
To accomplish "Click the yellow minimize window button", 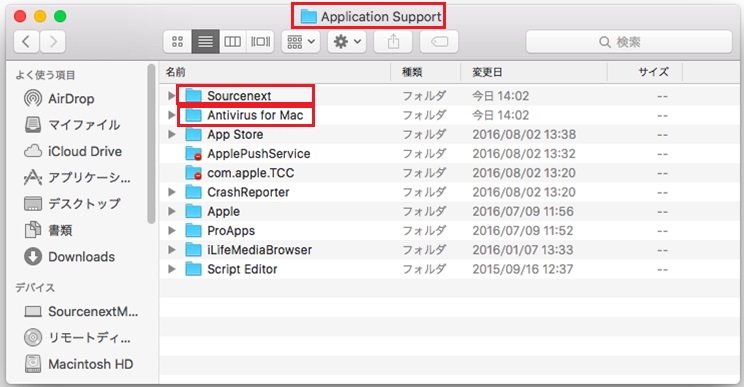I will (x=40, y=17).
